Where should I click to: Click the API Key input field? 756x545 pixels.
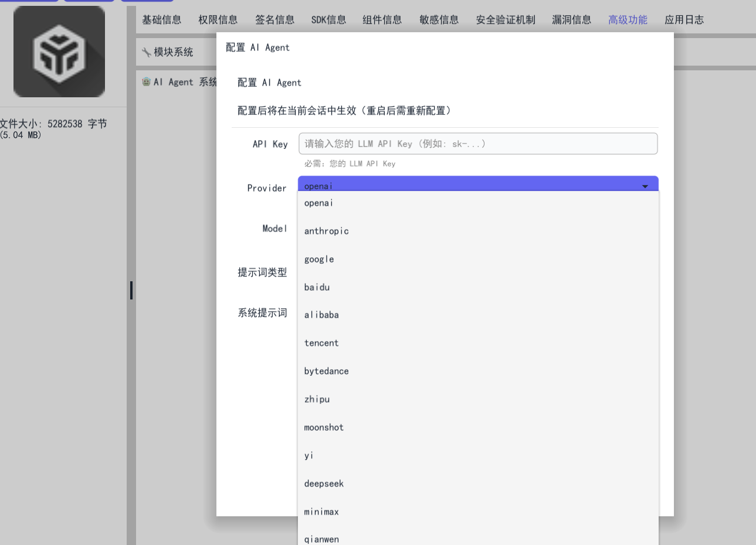pos(477,144)
